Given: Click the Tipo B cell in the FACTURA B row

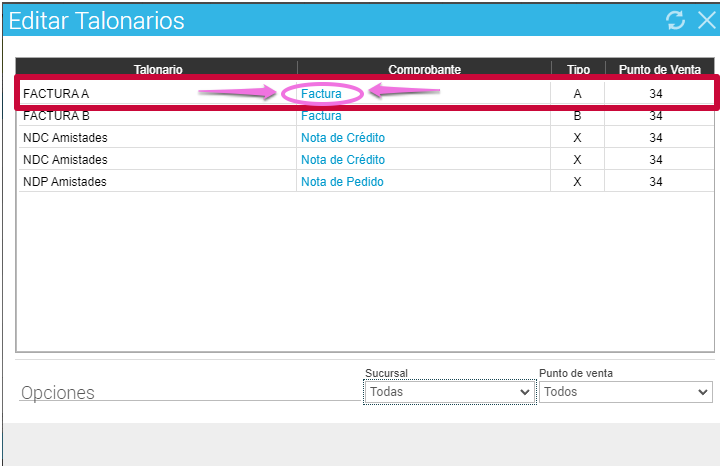Looking at the screenshot, I should 577,116.
